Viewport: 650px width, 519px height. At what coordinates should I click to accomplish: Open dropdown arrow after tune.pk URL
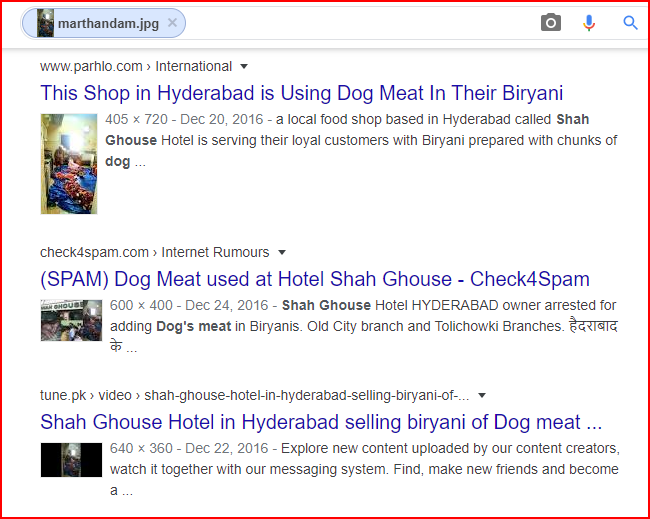tap(482, 395)
